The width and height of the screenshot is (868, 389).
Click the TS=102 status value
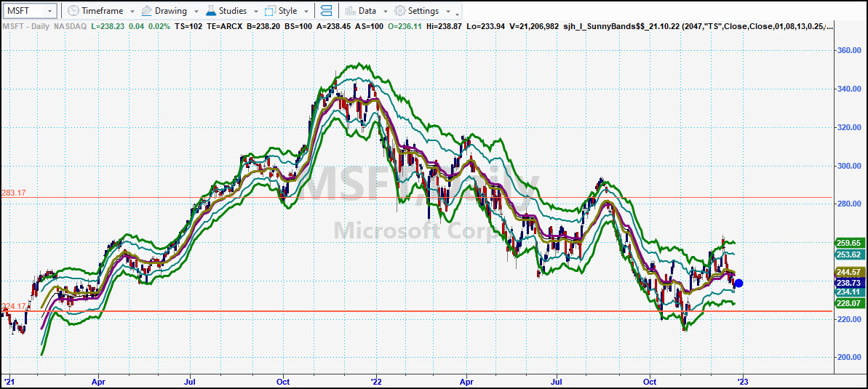tap(189, 26)
